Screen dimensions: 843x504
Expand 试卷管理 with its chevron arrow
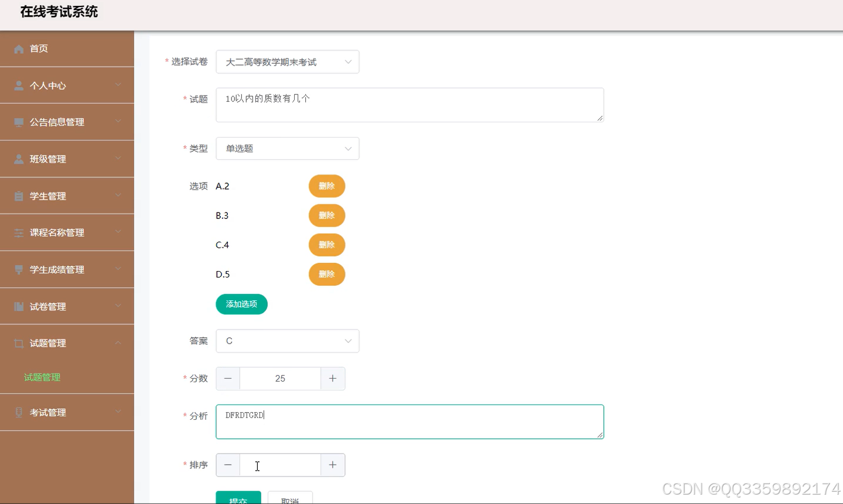pyautogui.click(x=118, y=306)
